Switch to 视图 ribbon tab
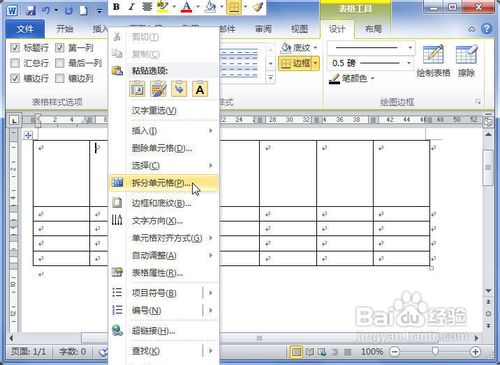Viewport: 500px width, 365px height. click(299, 29)
